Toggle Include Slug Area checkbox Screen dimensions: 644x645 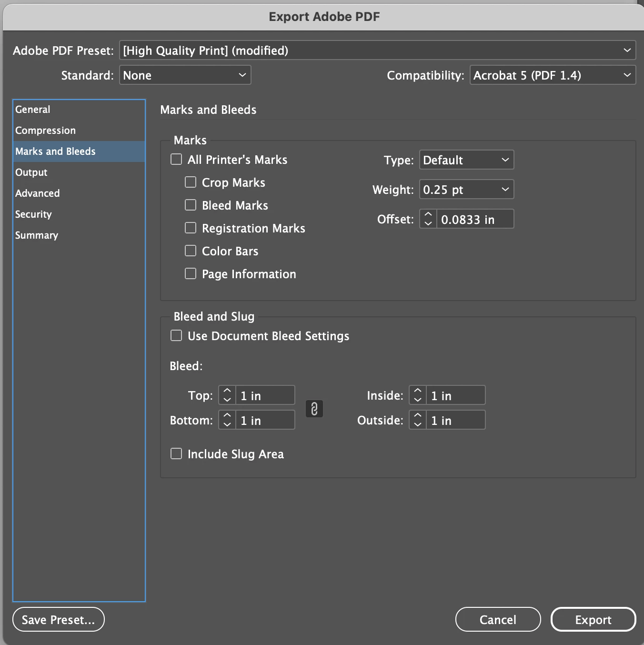pos(176,454)
